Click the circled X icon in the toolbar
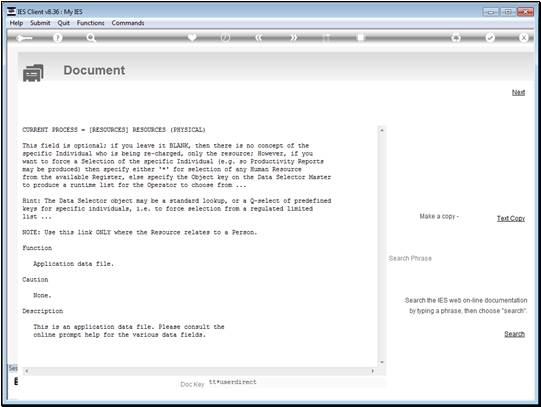 coord(523,38)
